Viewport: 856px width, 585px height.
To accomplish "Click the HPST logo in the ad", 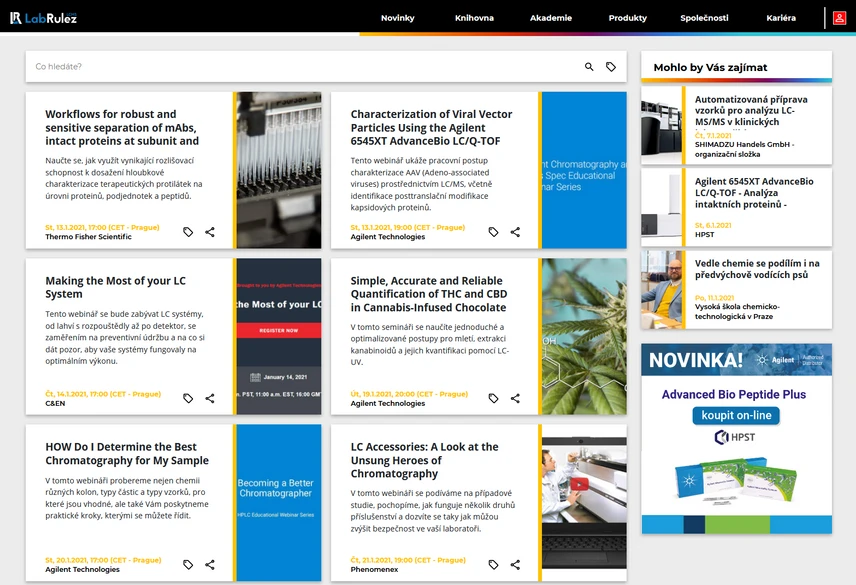I will click(735, 437).
